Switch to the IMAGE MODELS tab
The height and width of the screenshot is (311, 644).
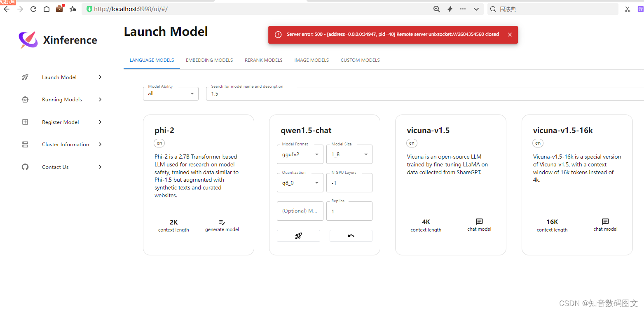click(311, 60)
